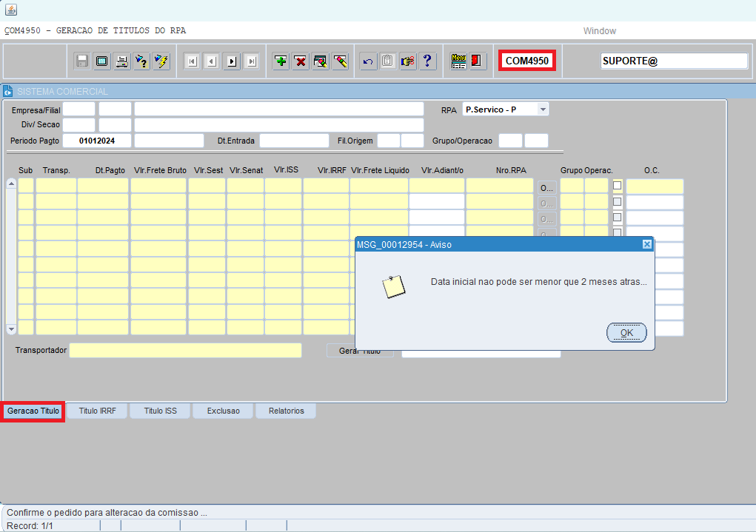This screenshot has width=756, height=532.
Task: Click the first Grupo/Operacao field
Action: [x=511, y=141]
